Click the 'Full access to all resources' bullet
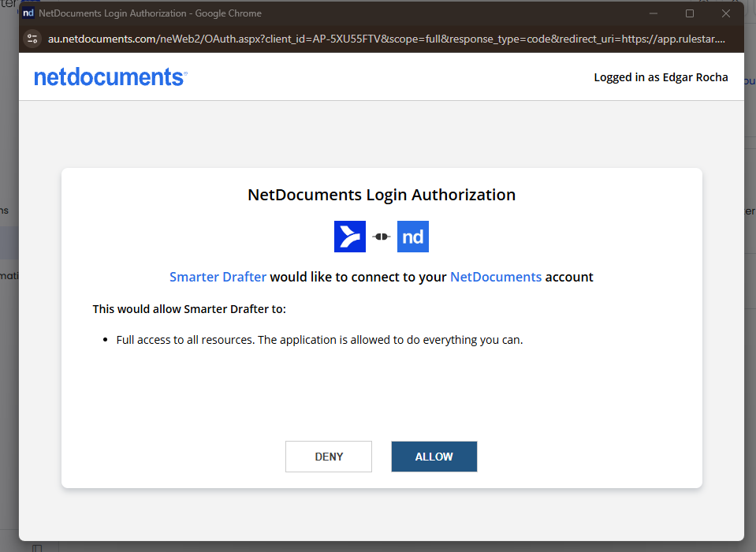The height and width of the screenshot is (552, 756). tap(319, 340)
